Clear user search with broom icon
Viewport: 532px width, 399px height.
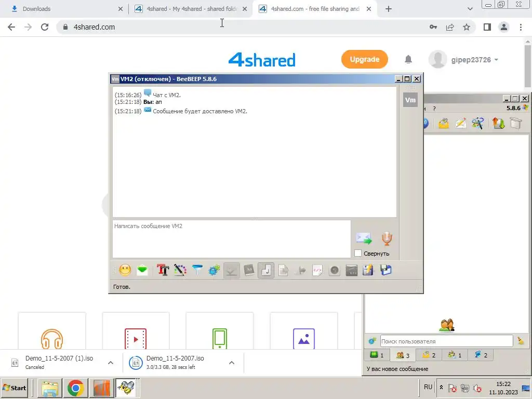(521, 341)
